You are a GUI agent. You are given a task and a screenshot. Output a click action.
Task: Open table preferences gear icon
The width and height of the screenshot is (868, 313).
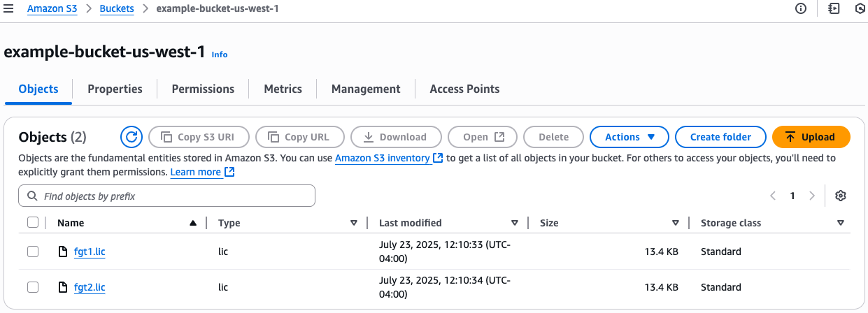click(841, 196)
